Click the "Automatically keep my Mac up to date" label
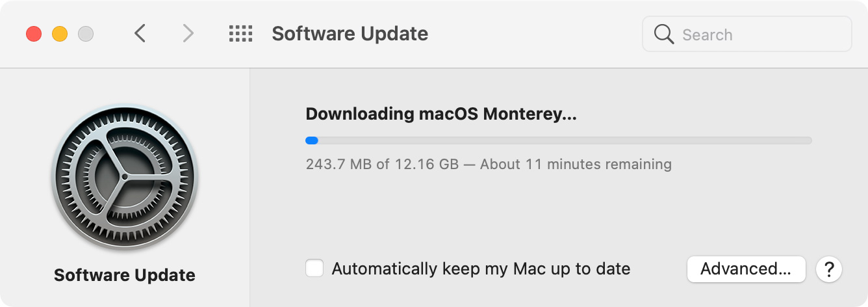This screenshot has width=868, height=307. pos(481,269)
